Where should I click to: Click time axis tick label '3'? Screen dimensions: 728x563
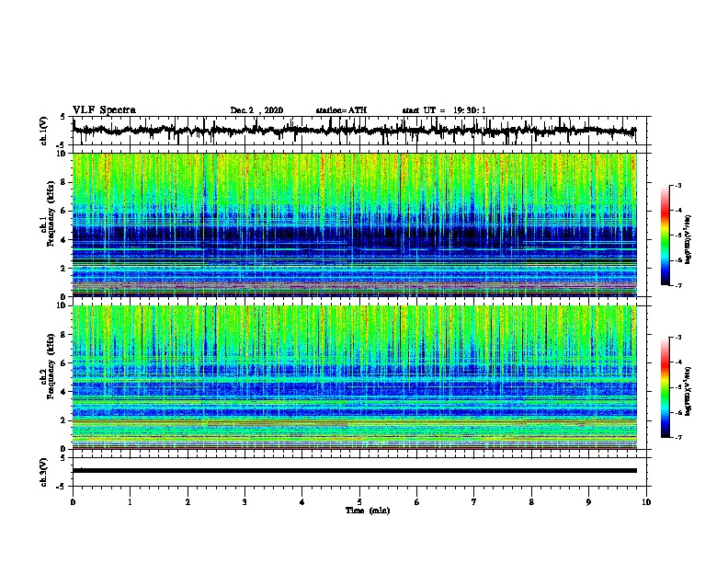click(245, 501)
